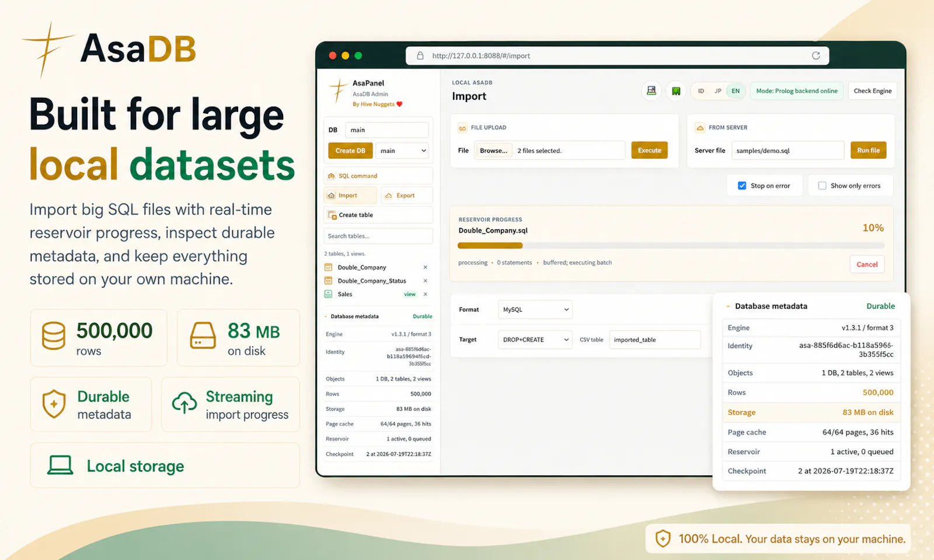
Task: Click the padlock icon in address bar
Action: (420, 55)
